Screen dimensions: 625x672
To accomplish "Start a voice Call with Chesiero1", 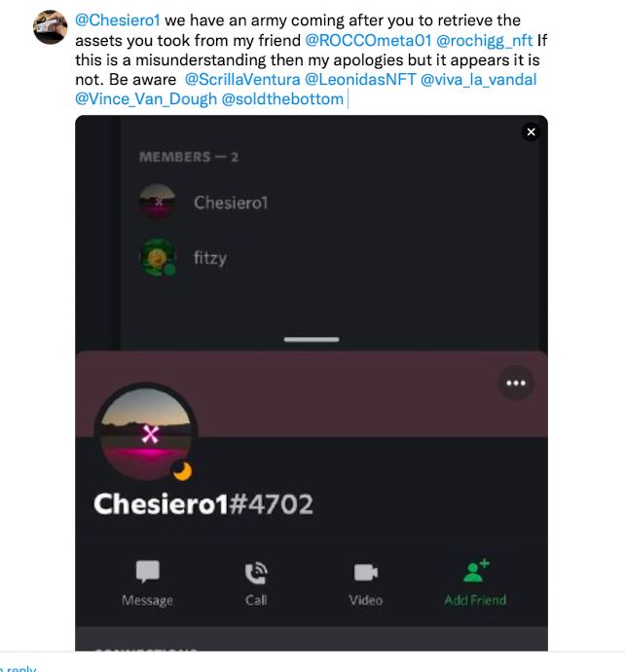I will pyautogui.click(x=256, y=573).
